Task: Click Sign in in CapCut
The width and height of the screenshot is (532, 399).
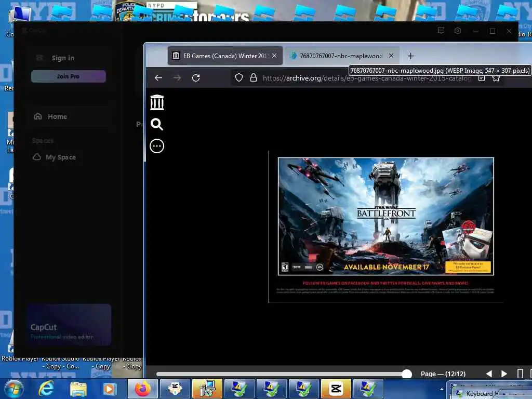Action: pos(63,58)
